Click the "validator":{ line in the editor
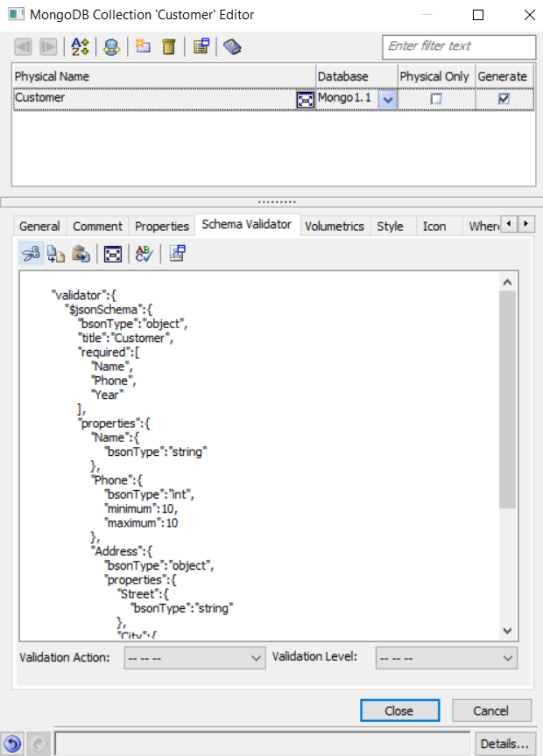The height and width of the screenshot is (756, 543). pos(84,295)
